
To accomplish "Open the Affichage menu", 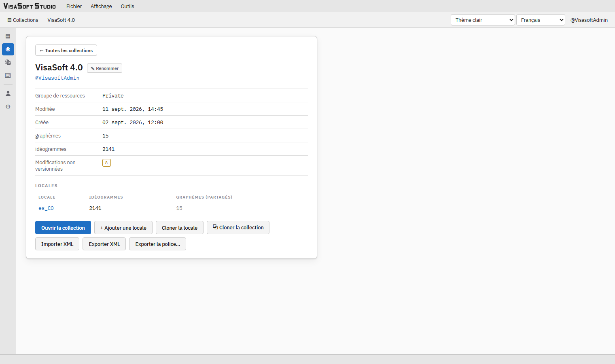I will [x=101, y=6].
